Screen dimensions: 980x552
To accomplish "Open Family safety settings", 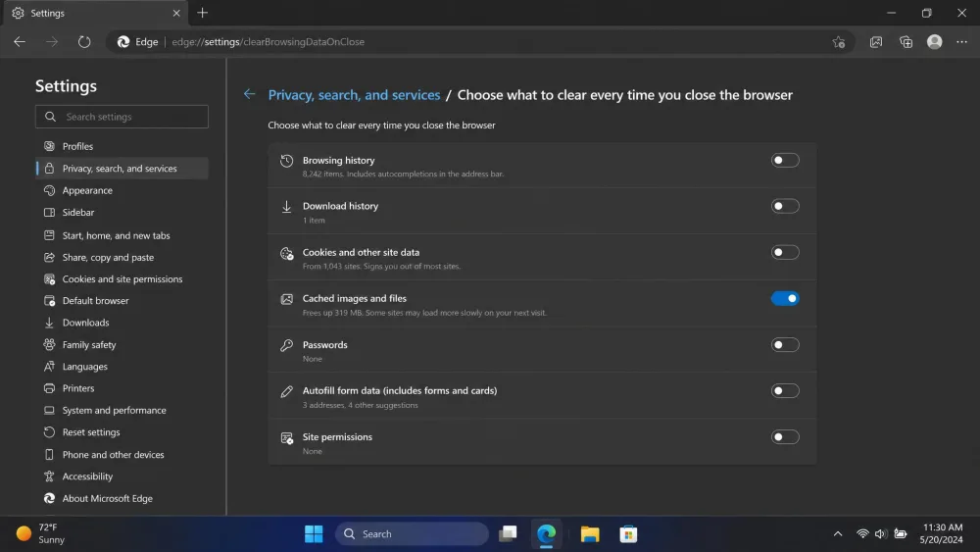I will (122, 344).
